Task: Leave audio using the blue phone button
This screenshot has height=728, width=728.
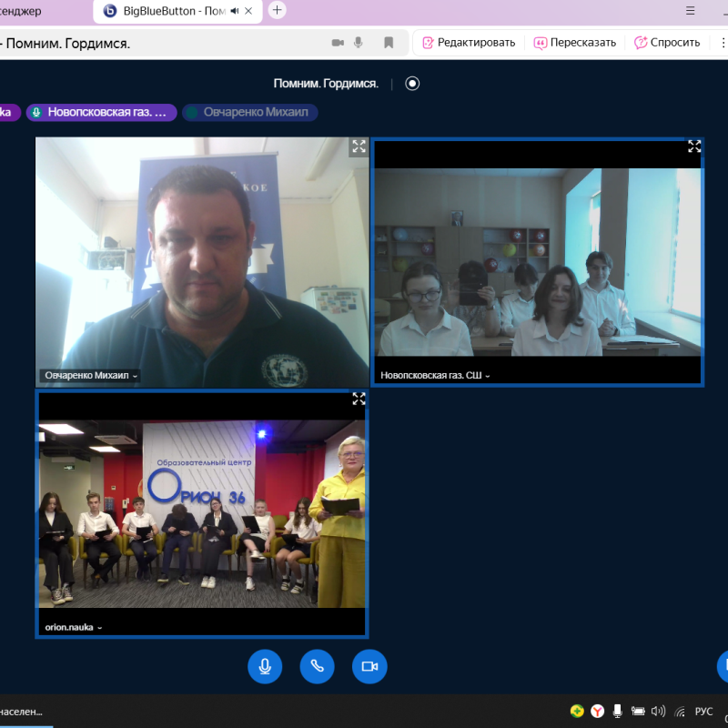Action: click(317, 666)
